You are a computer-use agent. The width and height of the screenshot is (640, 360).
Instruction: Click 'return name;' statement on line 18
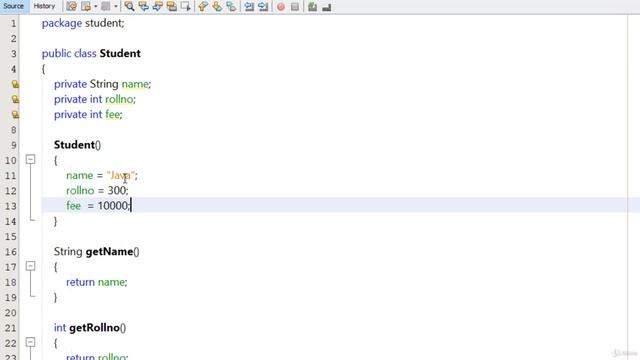(97, 282)
